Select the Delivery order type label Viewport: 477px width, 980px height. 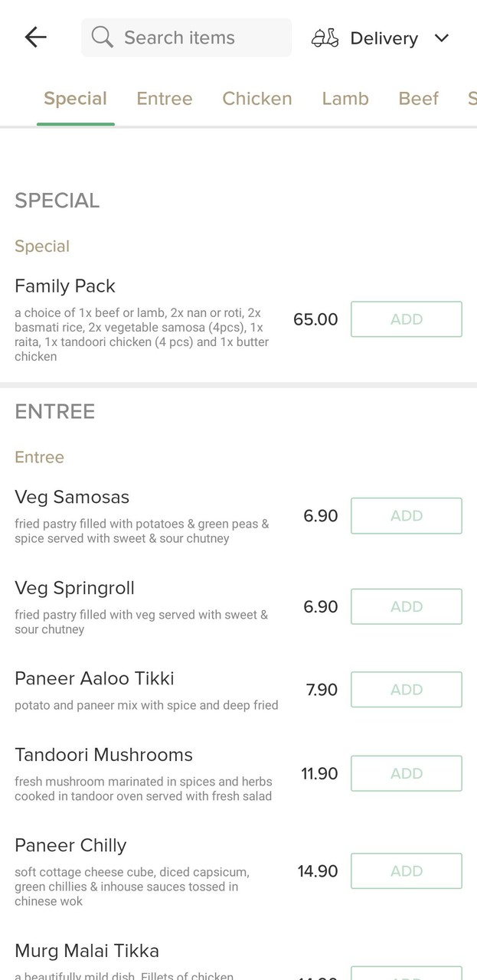384,38
